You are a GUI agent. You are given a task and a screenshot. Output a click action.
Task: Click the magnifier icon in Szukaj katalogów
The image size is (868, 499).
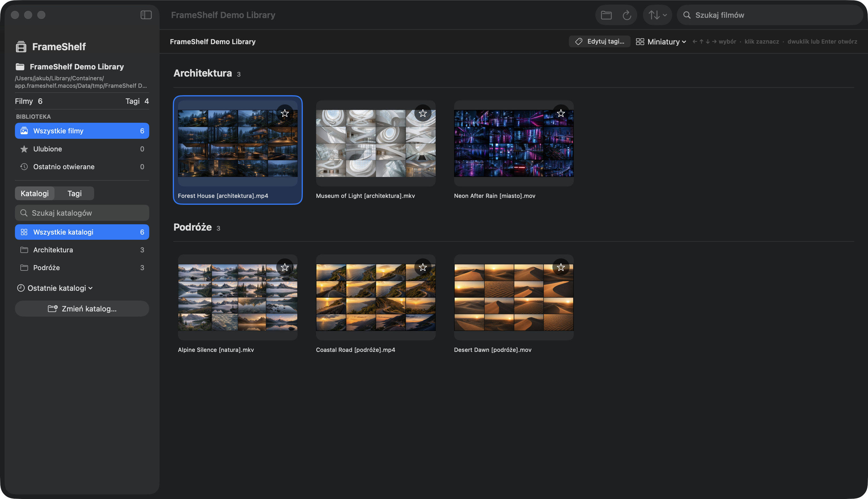[24, 213]
